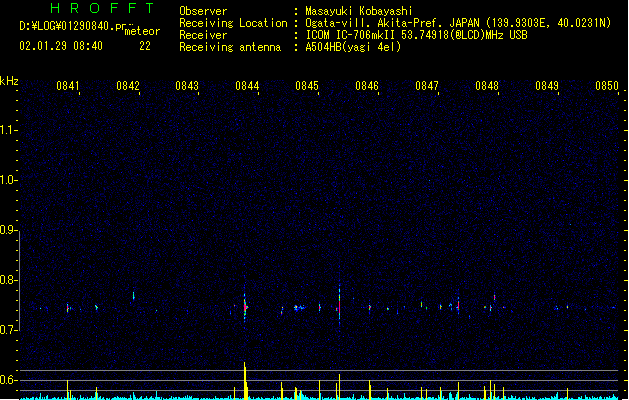Click the ICOM IC-706mkII receiver text

point(416,35)
